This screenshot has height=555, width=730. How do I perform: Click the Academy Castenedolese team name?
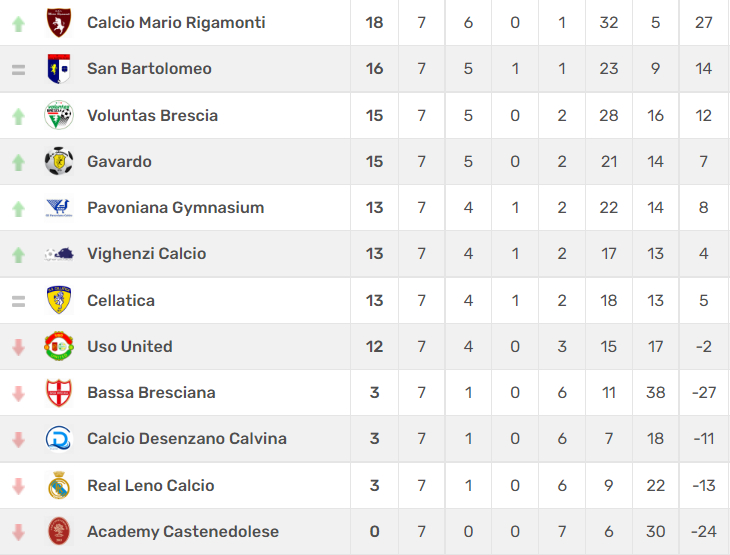coord(183,531)
